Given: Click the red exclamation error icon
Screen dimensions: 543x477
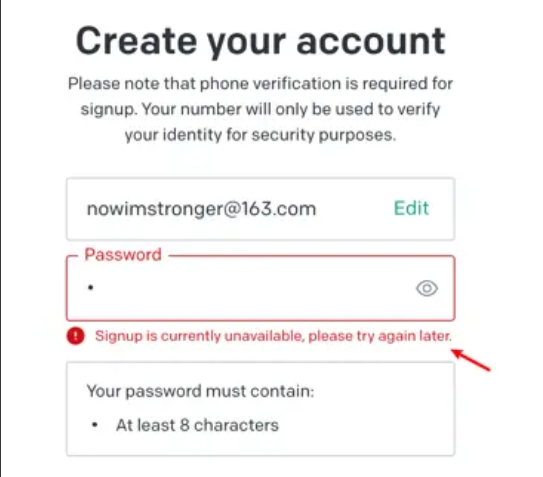Looking at the screenshot, I should 75,336.
